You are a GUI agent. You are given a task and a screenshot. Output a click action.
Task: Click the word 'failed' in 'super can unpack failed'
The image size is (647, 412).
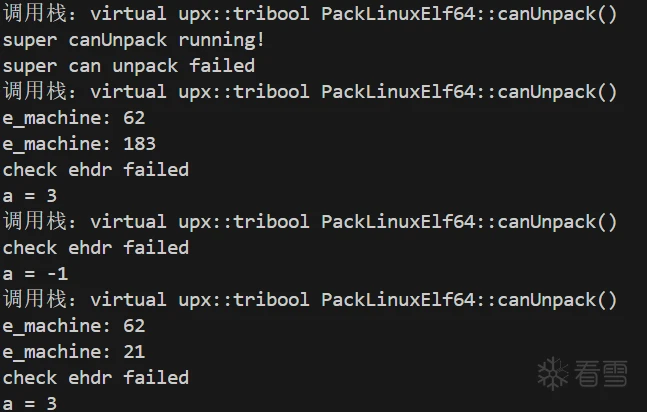tap(222, 66)
